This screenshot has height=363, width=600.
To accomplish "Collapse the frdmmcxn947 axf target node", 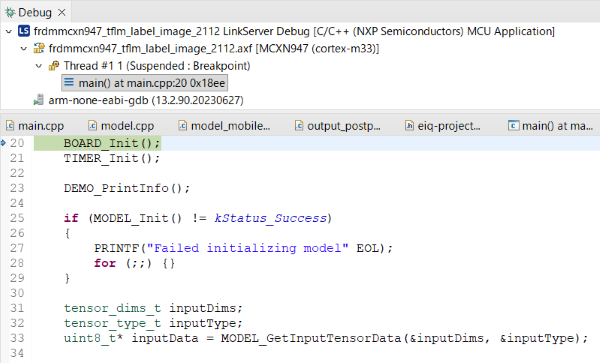I will click(24, 49).
